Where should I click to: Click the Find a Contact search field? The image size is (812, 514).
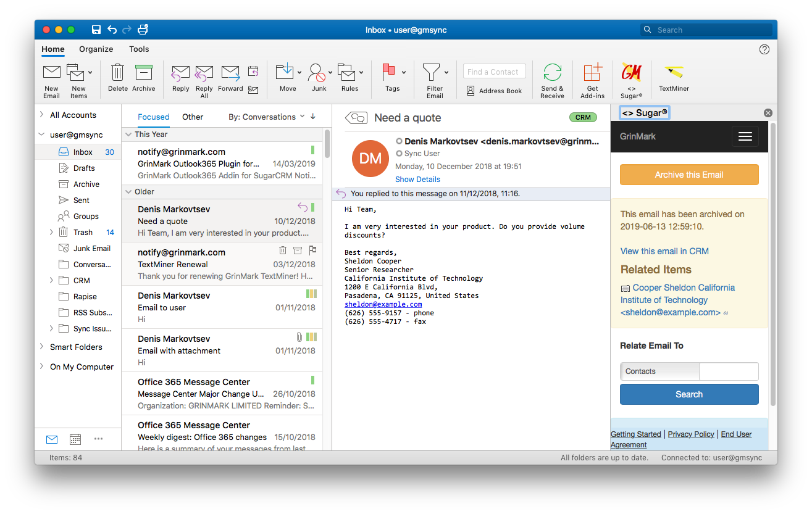point(494,72)
